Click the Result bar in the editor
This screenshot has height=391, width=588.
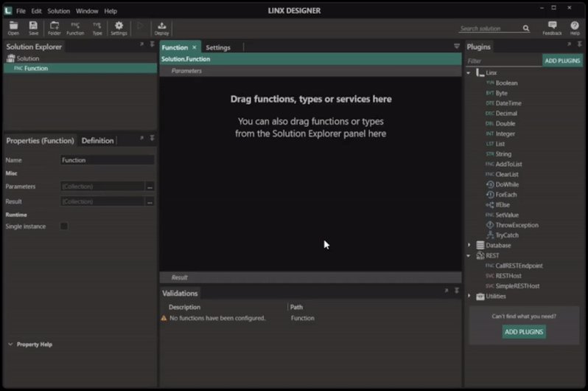coord(310,277)
